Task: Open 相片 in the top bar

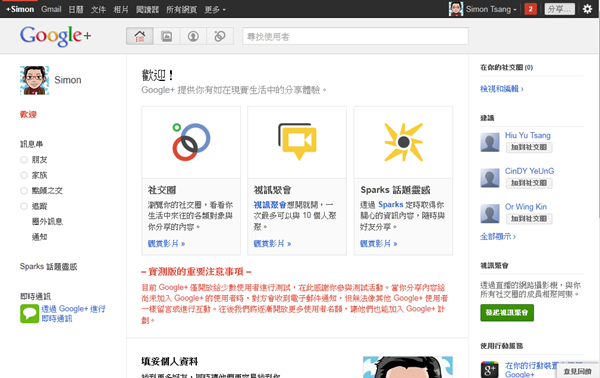Action: coord(121,9)
